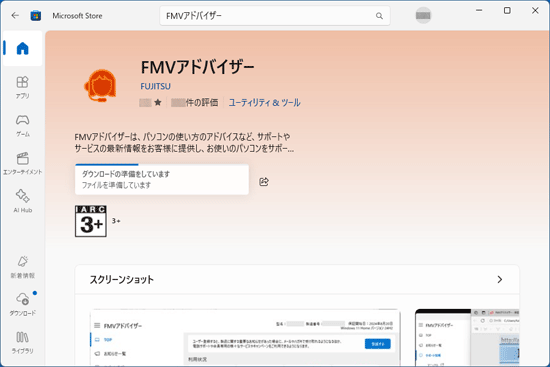Click the 件の評価 ratings count
Viewport: 550px width, 367px height.
coord(194,102)
